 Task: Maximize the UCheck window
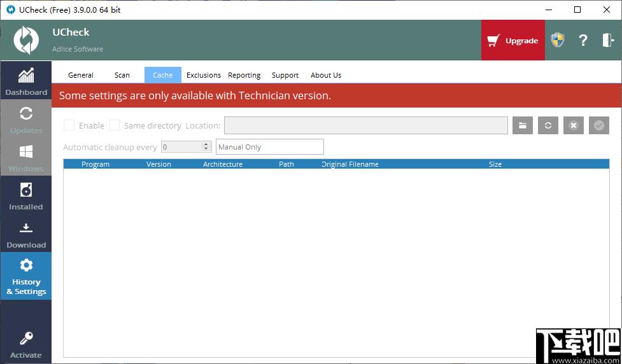pyautogui.click(x=577, y=10)
